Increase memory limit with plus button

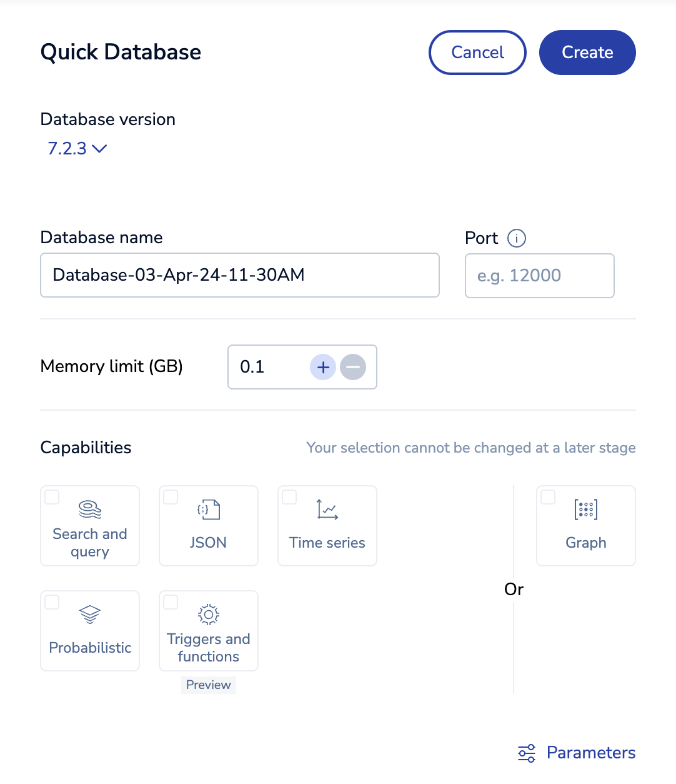pos(323,367)
